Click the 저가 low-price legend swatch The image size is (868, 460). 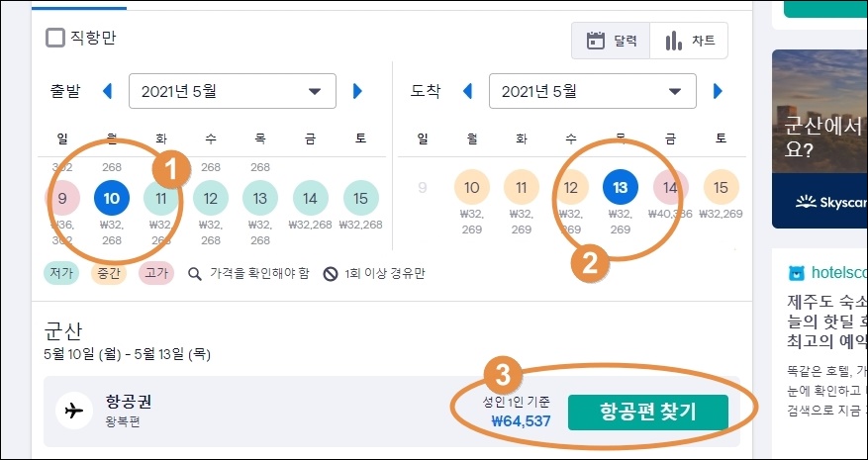tap(61, 273)
